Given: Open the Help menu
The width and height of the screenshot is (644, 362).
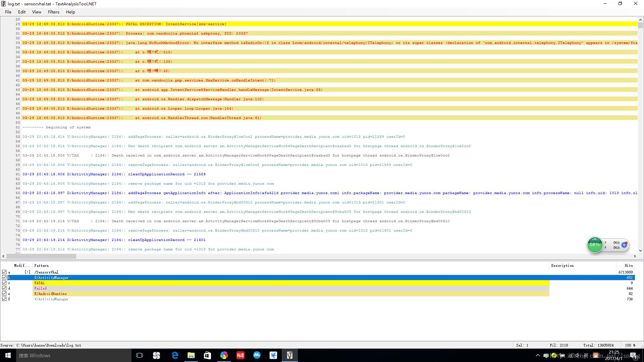Looking at the screenshot, I should (x=70, y=12).
